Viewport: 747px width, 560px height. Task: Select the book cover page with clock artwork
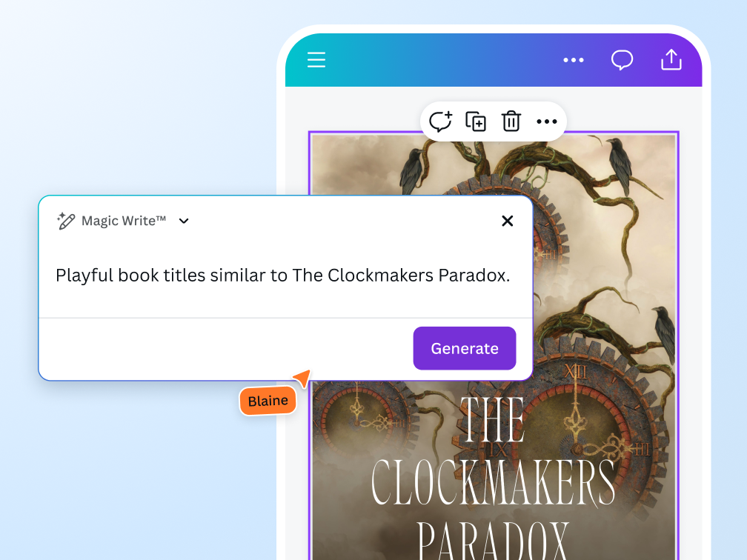pos(493,346)
